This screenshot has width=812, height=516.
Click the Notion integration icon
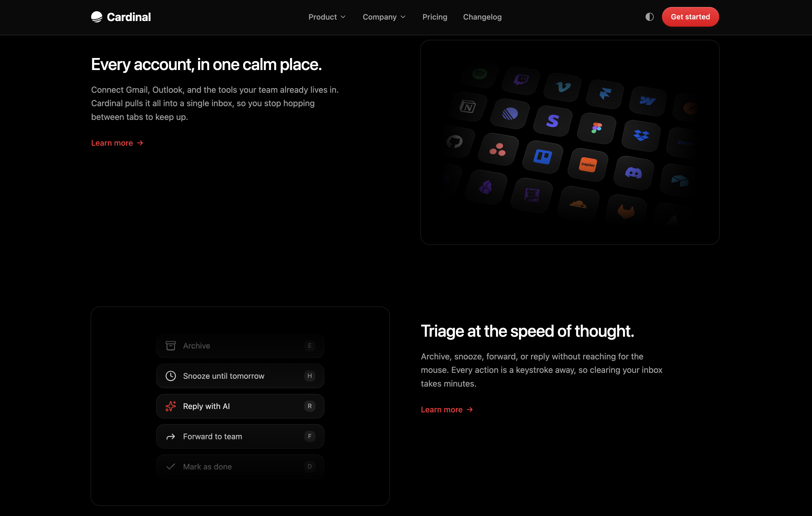[468, 106]
